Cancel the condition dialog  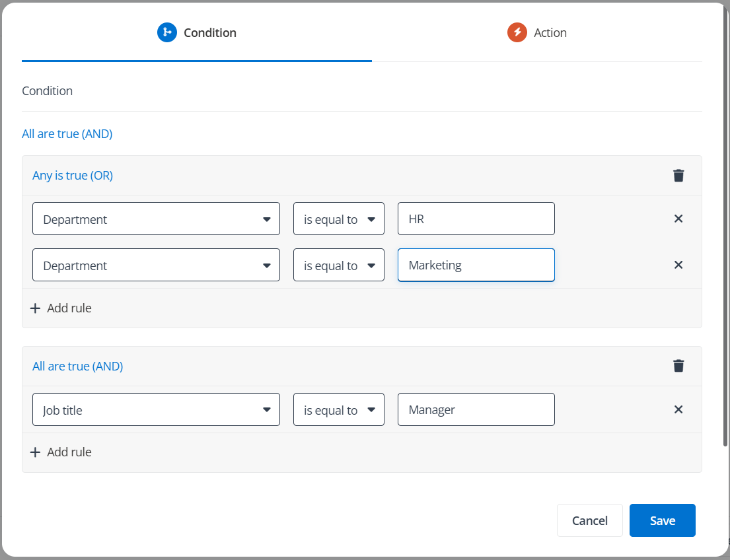(589, 520)
